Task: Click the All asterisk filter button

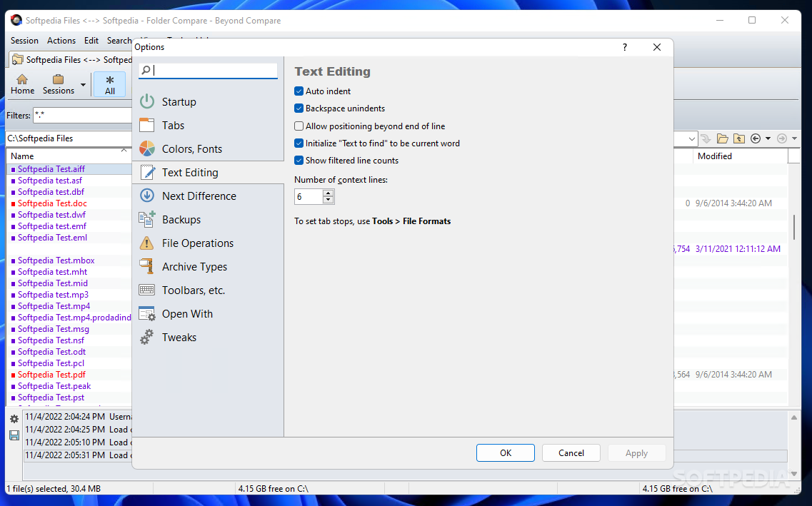Action: click(x=110, y=84)
